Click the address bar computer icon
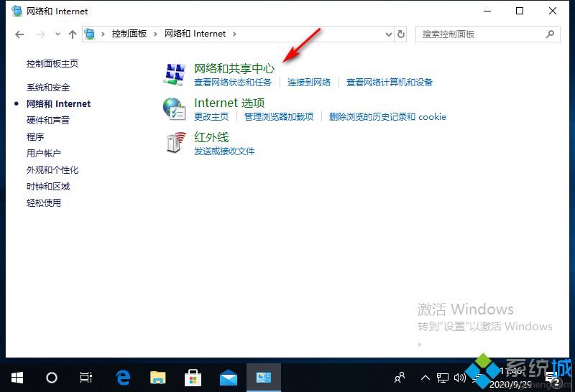Viewport: 575px width, 392px height. pyautogui.click(x=89, y=34)
